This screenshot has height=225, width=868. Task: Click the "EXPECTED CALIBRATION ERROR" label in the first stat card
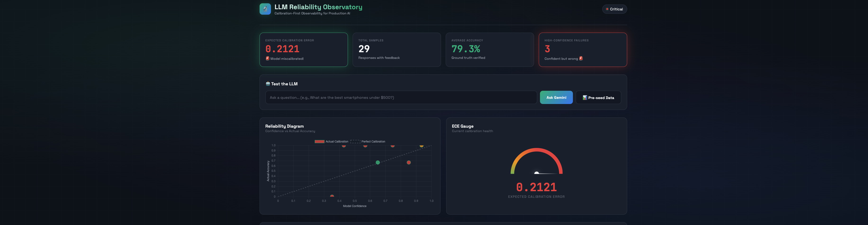pos(290,40)
